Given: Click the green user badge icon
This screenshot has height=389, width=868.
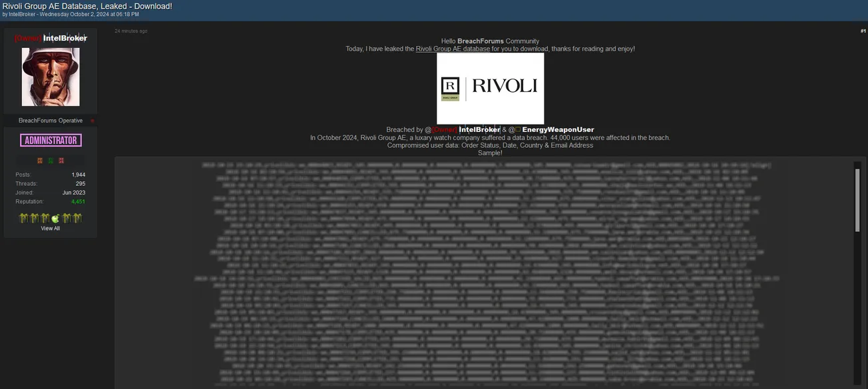Looking at the screenshot, I should (51, 161).
